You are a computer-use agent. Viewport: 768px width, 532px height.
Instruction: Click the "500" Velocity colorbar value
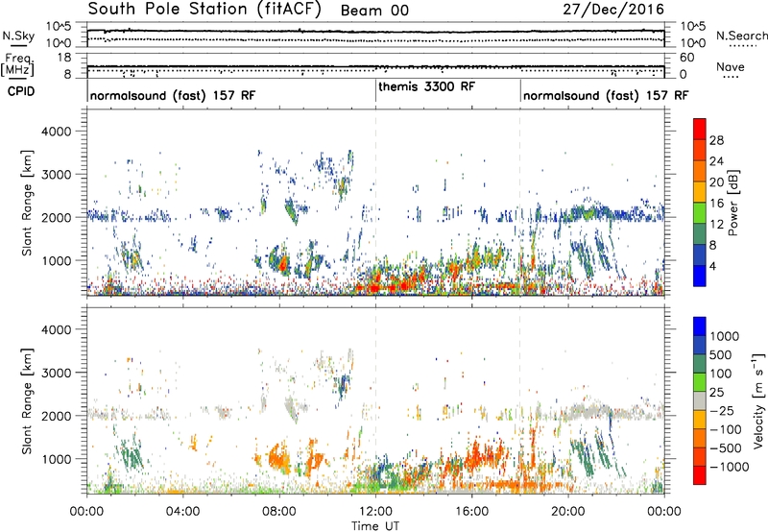click(722, 354)
